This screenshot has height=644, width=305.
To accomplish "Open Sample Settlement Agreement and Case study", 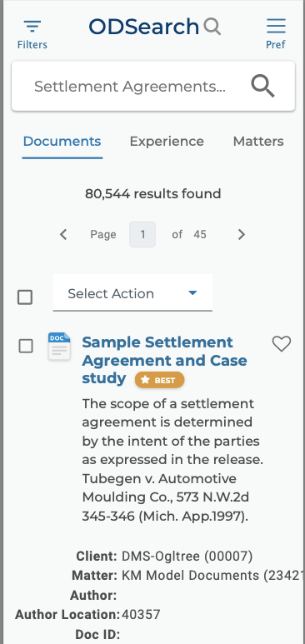I will 164,360.
